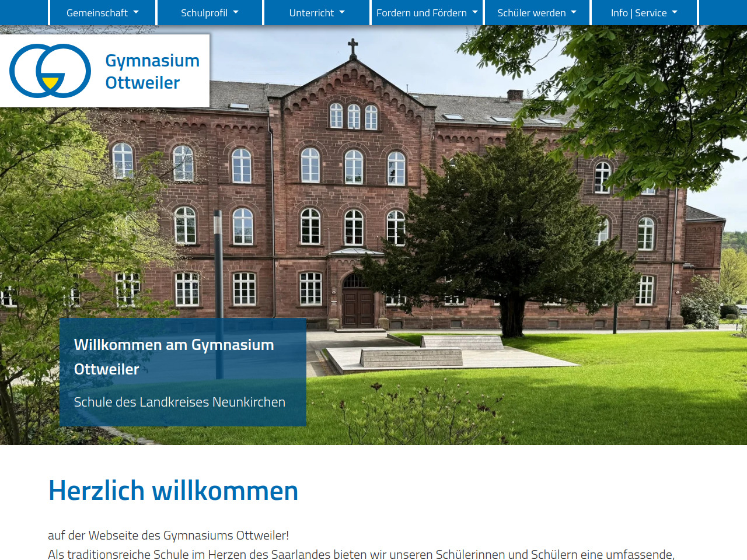
Task: Click the intro sentence about Webseite des Gymnasiums
Action: tap(168, 535)
